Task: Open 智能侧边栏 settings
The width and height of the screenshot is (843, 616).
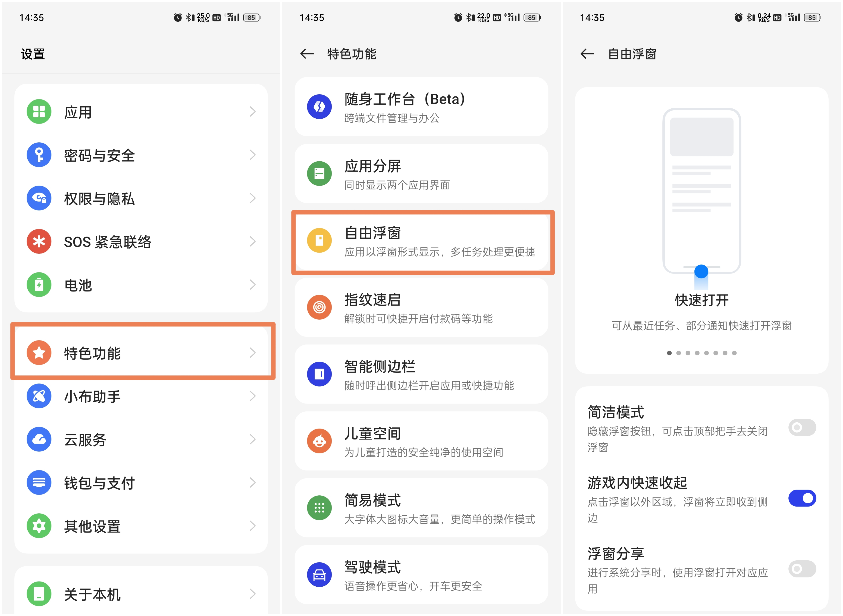Action: click(x=421, y=374)
